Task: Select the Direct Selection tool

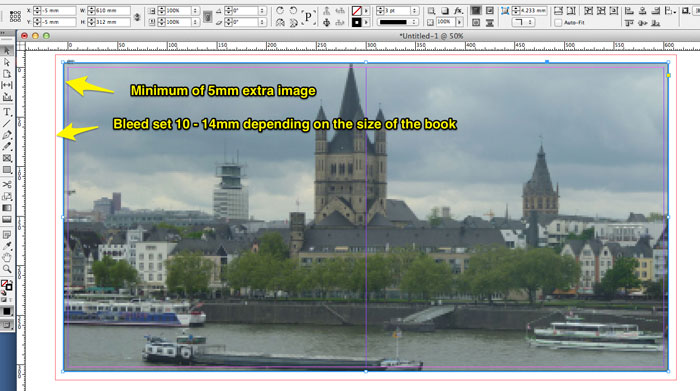Action: tap(7, 62)
